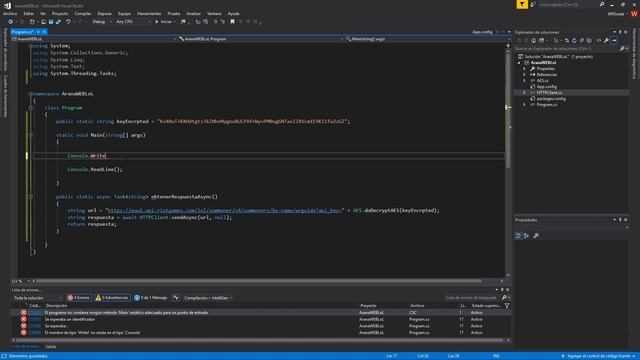Screen dimensions: 640x360
Task: Open the Herramientas menu
Action: (149, 13)
